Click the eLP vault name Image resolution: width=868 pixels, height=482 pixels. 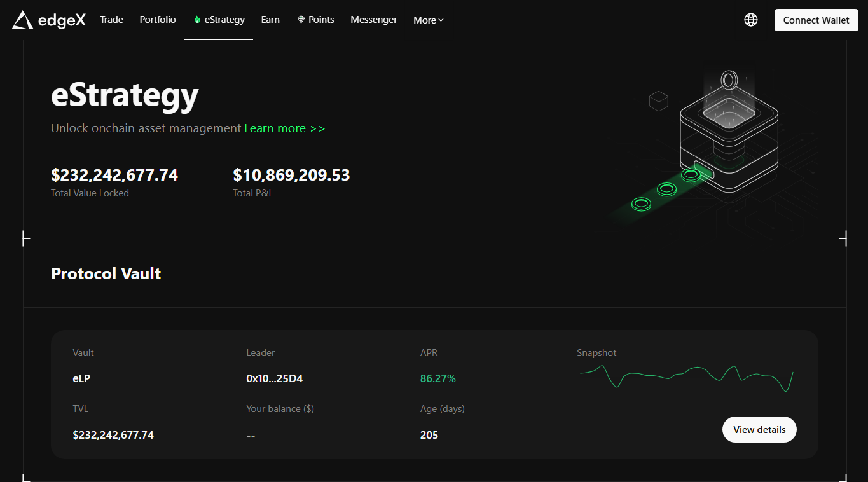(x=81, y=378)
